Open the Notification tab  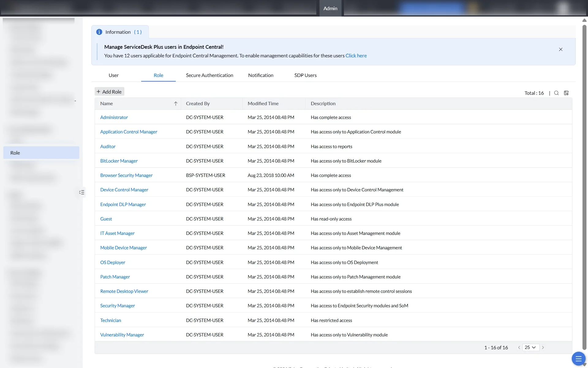tap(261, 75)
